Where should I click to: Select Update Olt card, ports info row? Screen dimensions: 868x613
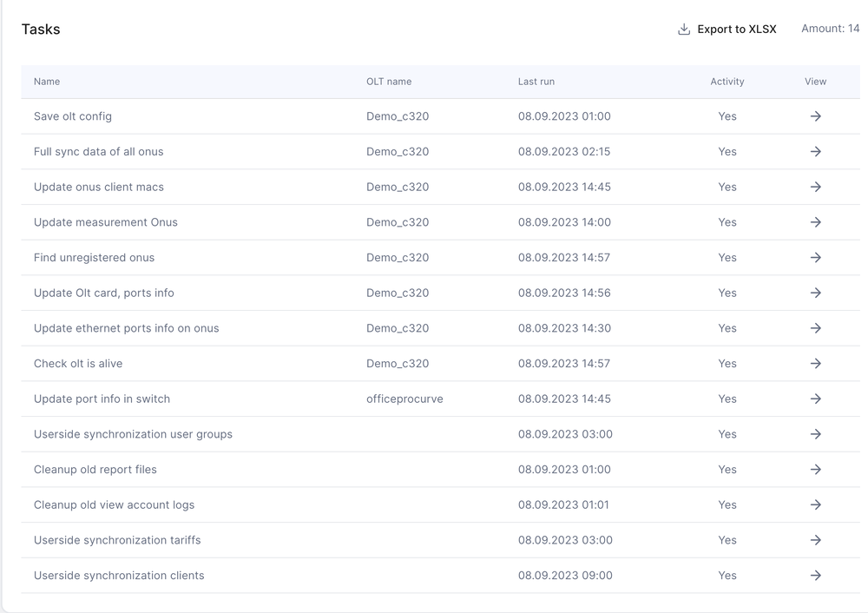104,293
